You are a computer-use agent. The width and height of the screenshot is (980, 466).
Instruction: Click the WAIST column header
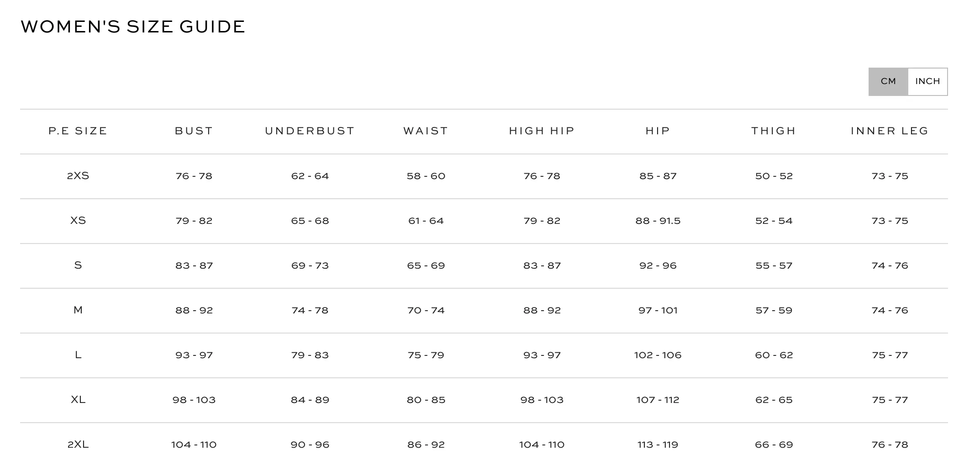[426, 131]
